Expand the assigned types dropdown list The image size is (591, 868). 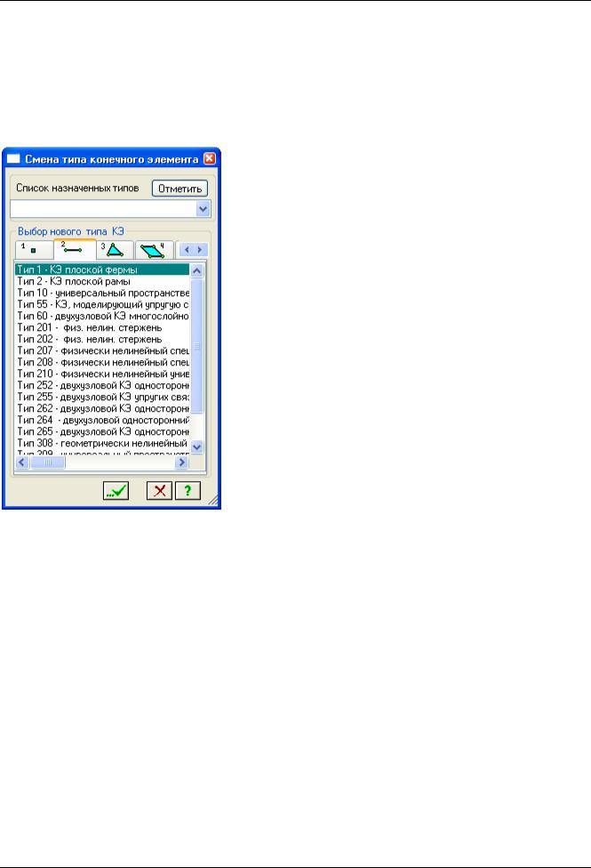point(204,209)
